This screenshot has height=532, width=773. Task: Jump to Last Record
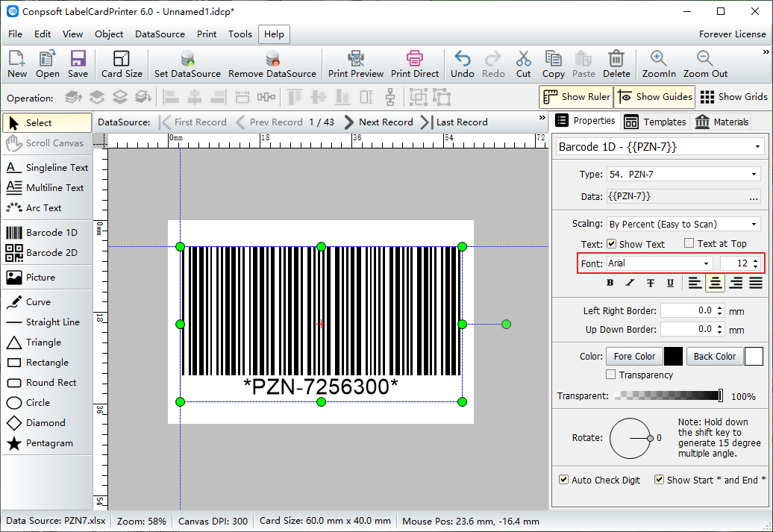pos(454,122)
